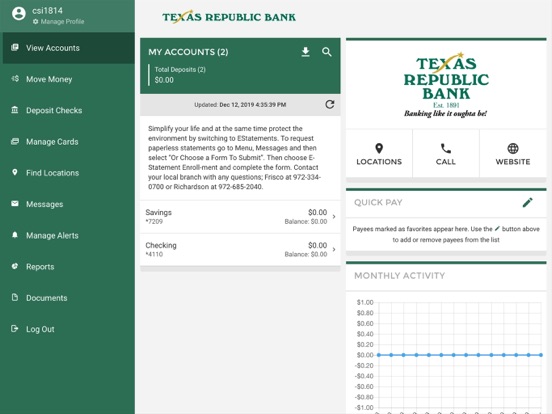Click the Checking $0.00 amount

(x=318, y=245)
